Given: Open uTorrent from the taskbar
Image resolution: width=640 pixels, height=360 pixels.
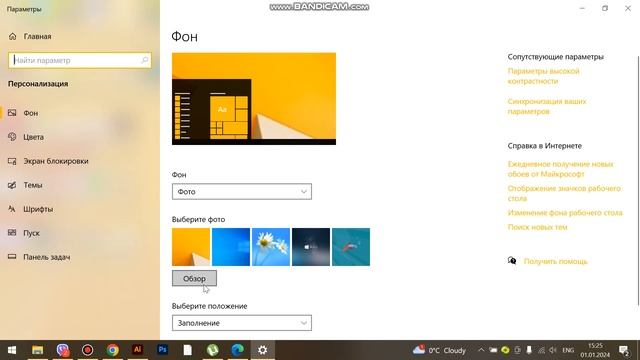Looking at the screenshot, I should click(213, 350).
